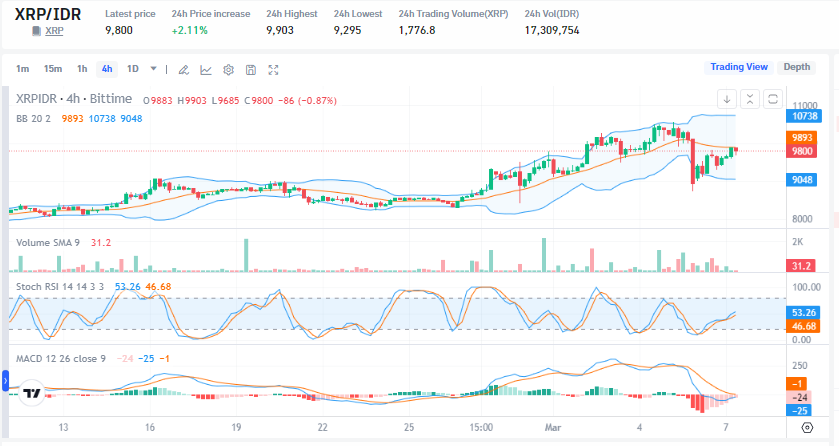Switch to the Trading View tab
The width and height of the screenshot is (839, 446).
[x=739, y=67]
